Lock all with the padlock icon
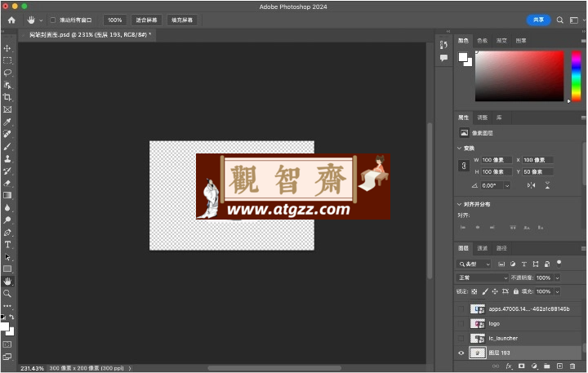This screenshot has width=588, height=373. click(x=516, y=291)
